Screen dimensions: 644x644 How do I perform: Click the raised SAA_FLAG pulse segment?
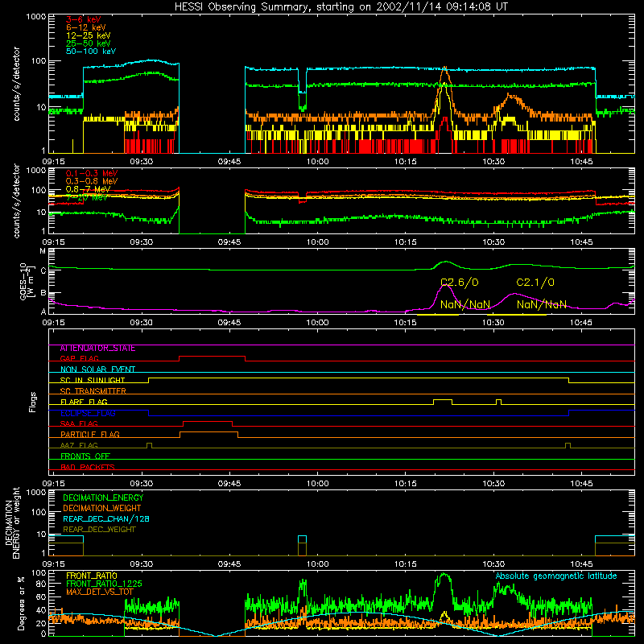pos(208,423)
